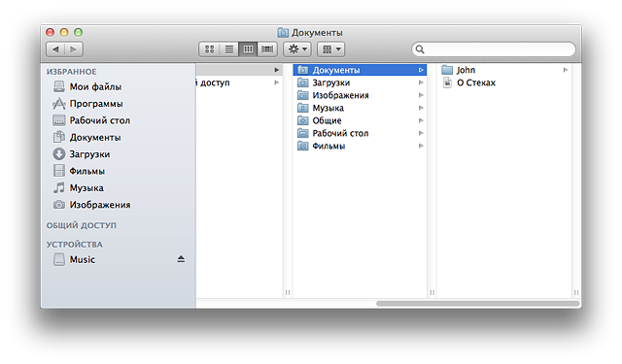The width and height of the screenshot is (622, 364).
Task: Select the John folder
Action: pyautogui.click(x=504, y=70)
